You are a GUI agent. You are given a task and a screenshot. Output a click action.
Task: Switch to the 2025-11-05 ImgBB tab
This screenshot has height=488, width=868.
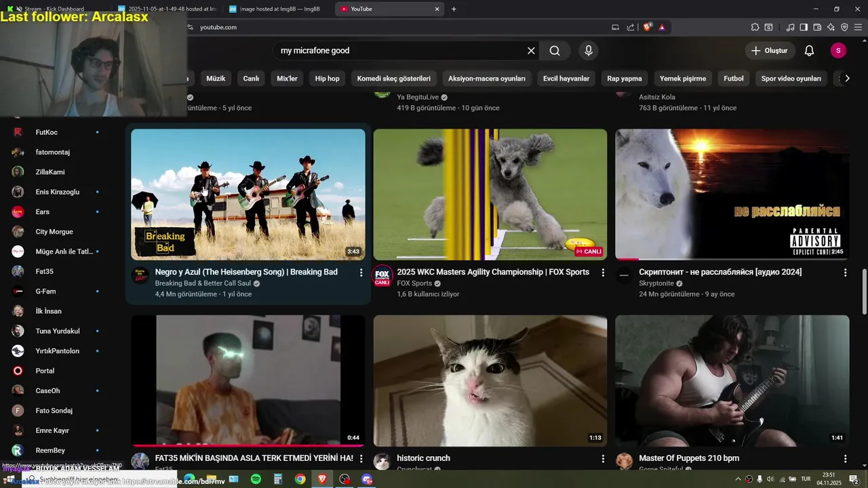point(167,9)
